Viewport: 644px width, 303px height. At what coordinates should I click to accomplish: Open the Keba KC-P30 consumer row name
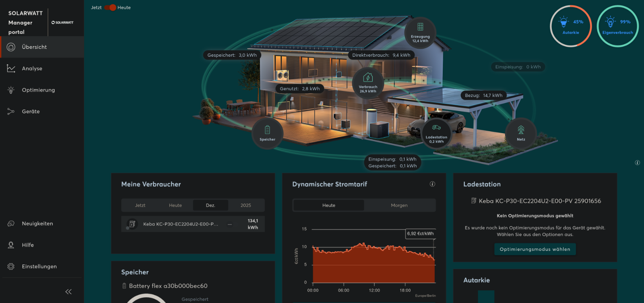pyautogui.click(x=181, y=224)
